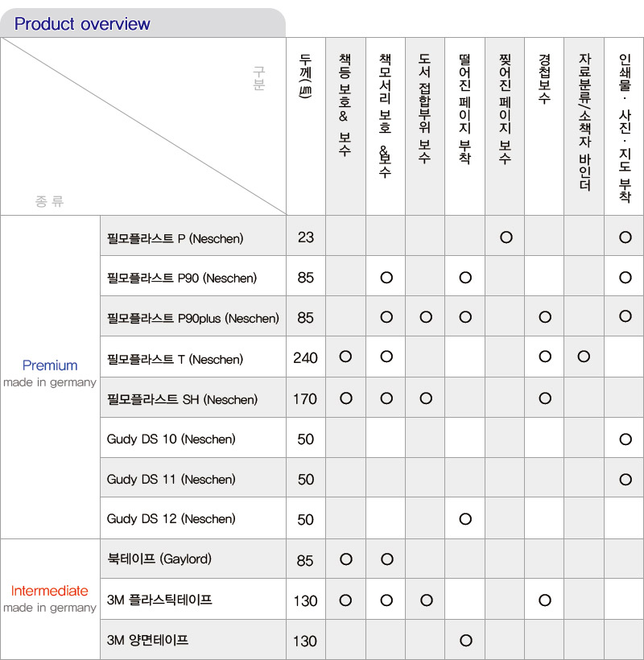Click 필모플라스트 T circle under 자료분류/소책자 바인더
The image size is (644, 660).
(584, 357)
